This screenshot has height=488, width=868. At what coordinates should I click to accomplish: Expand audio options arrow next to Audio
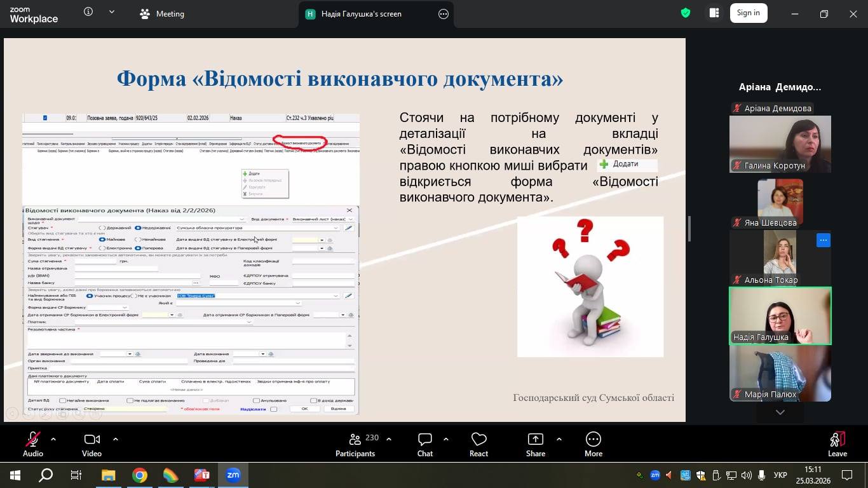click(53, 439)
